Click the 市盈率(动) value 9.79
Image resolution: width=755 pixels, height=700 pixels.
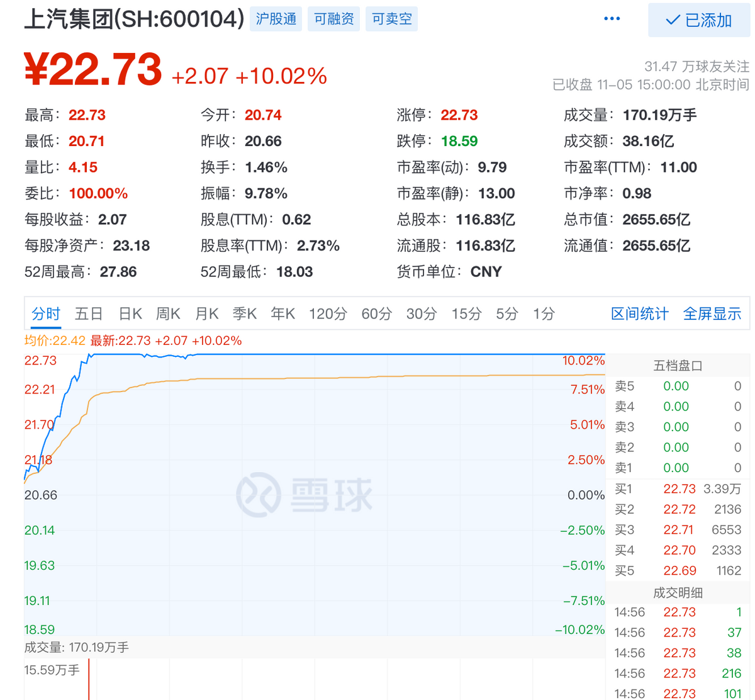point(492,167)
